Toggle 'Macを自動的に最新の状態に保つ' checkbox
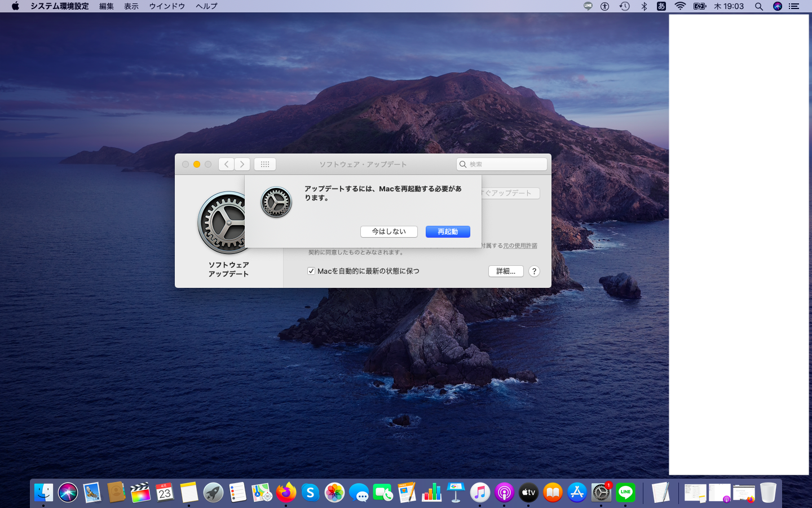The image size is (812, 508). [x=311, y=271]
